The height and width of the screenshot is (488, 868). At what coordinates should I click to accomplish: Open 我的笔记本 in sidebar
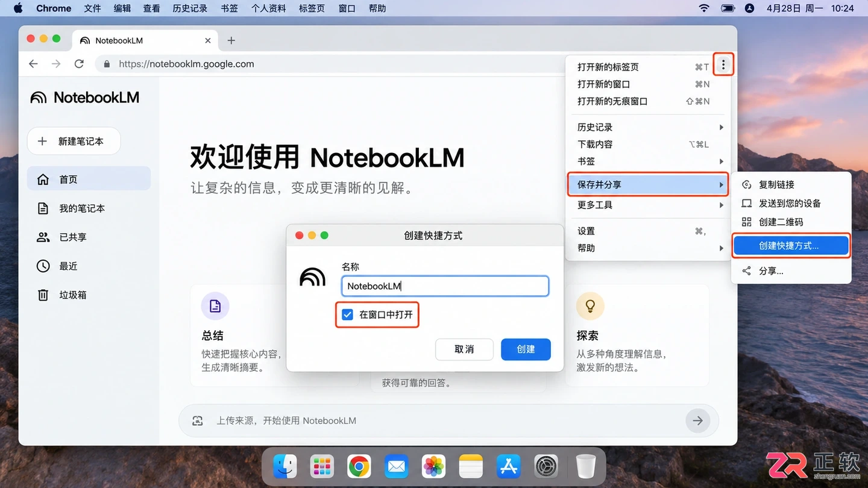(x=89, y=208)
